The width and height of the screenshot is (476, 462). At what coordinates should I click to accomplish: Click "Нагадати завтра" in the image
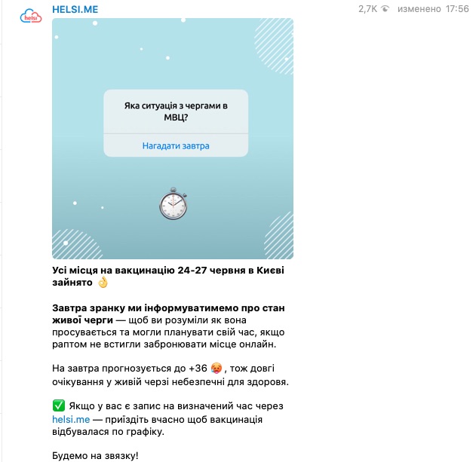(176, 146)
